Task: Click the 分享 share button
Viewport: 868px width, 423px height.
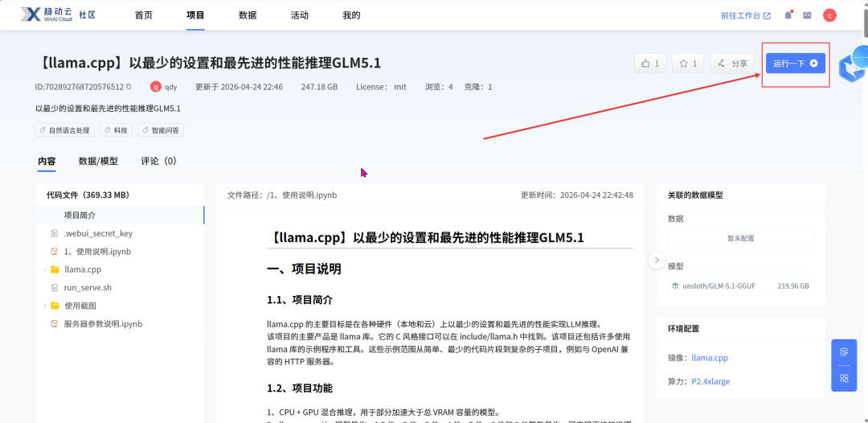Action: pyautogui.click(x=732, y=63)
